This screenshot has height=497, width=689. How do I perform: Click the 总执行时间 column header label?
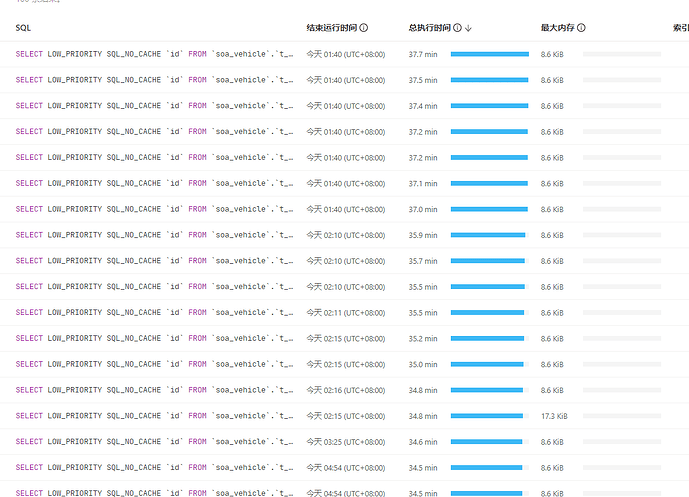pyautogui.click(x=430, y=28)
